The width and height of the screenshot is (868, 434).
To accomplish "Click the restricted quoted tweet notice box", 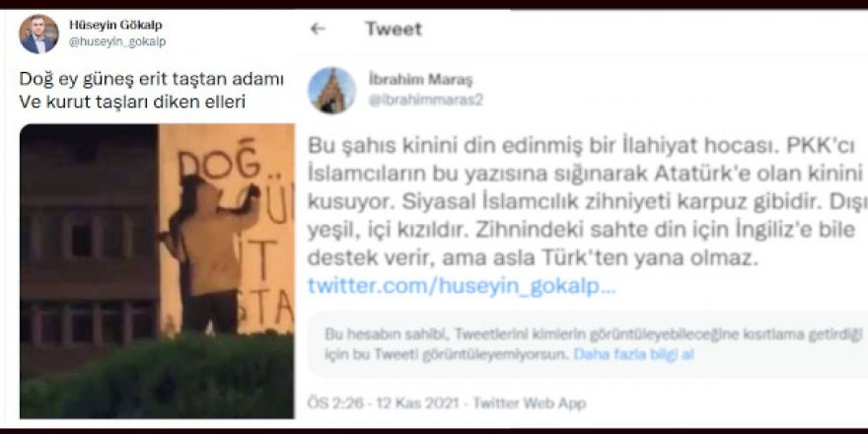I will tap(587, 344).
